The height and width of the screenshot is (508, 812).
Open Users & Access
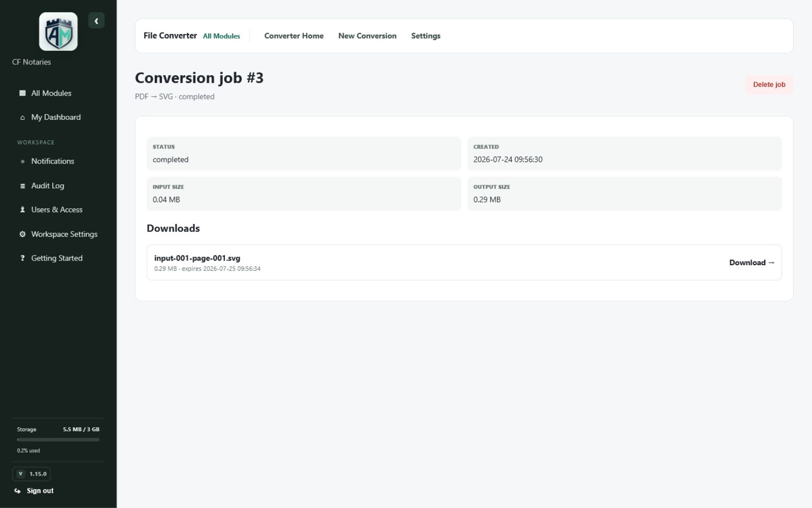click(x=57, y=209)
